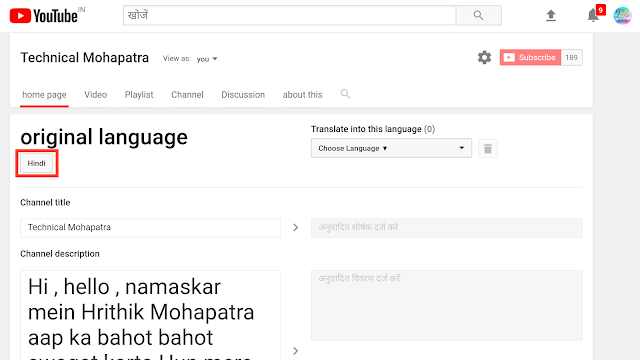Open the Choose Language dropdown

coord(391,148)
